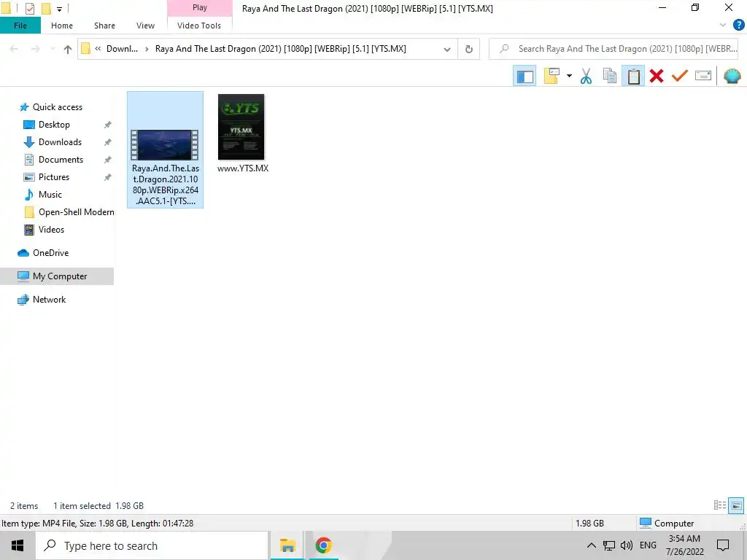Open Pictures in the navigation pane
Image resolution: width=747 pixels, height=560 pixels.
[x=54, y=177]
